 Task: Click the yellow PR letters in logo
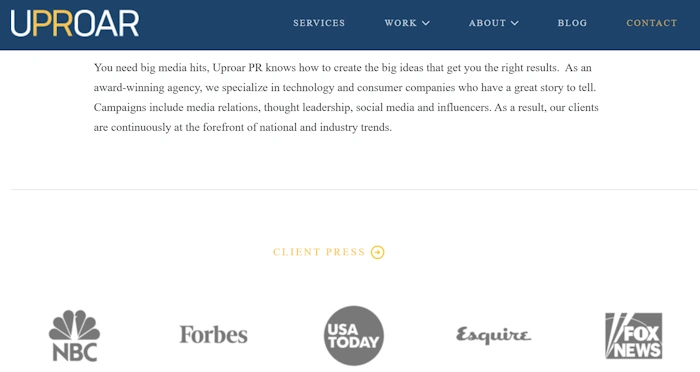tap(52, 23)
